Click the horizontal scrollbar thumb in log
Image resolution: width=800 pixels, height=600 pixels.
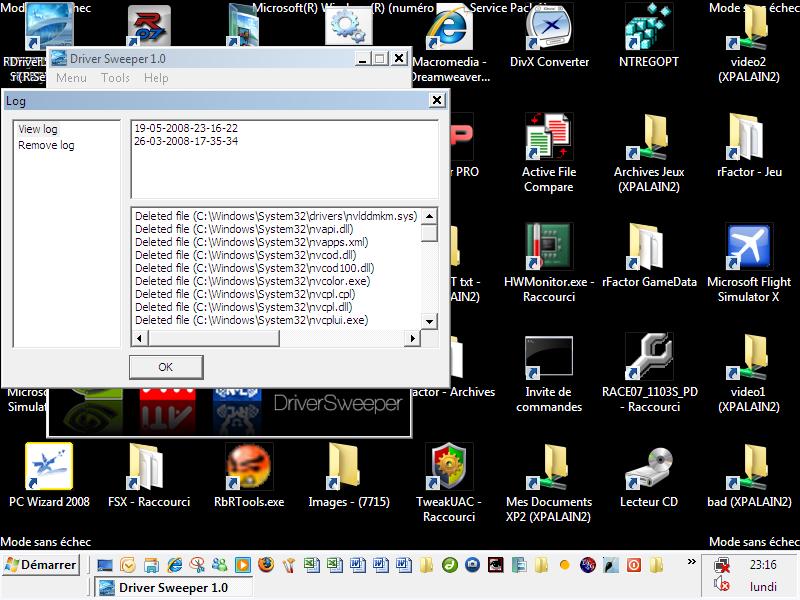(214, 338)
